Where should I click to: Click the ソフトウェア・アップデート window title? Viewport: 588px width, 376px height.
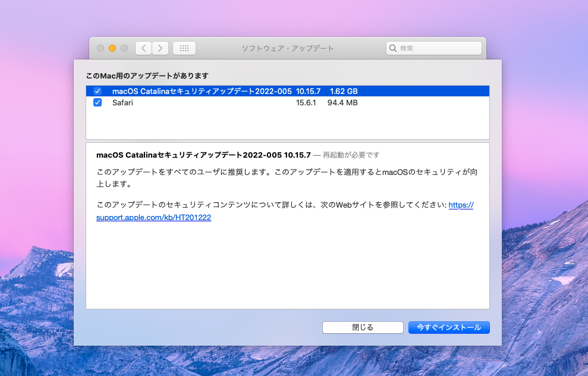288,48
